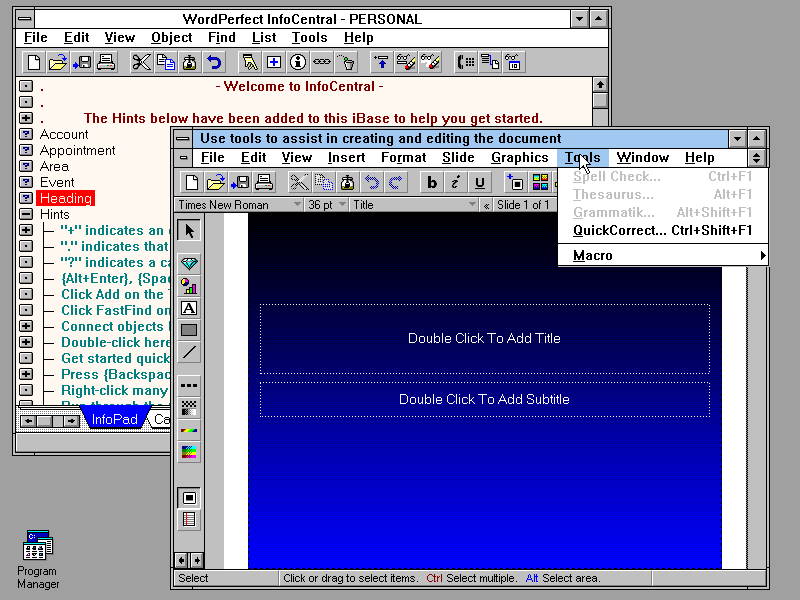Open the line color rainbow swatch
Image resolution: width=800 pixels, height=600 pixels.
tap(189, 430)
